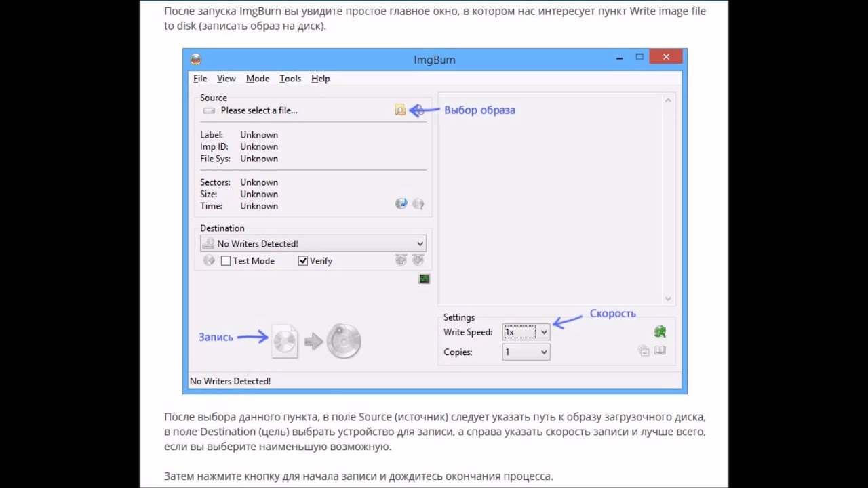
Task: Open the Mode menu
Action: [x=258, y=79]
